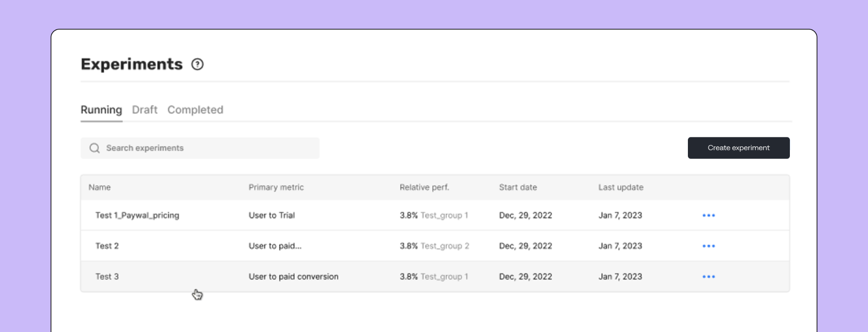This screenshot has width=868, height=332.
Task: Click the truncated "User to paid..." metric
Action: (x=275, y=246)
